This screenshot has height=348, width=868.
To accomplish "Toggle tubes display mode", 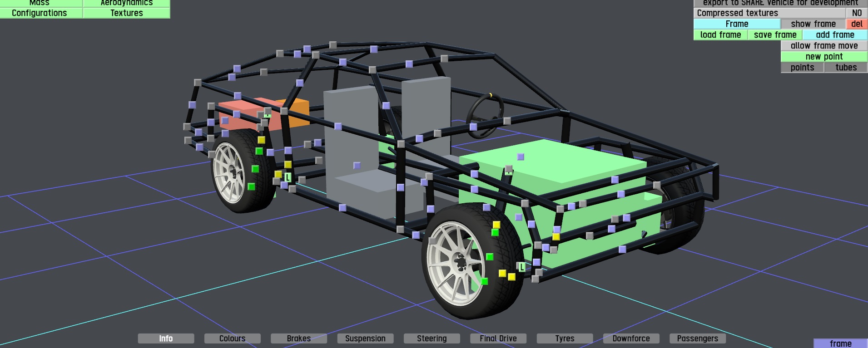I will click(x=846, y=68).
